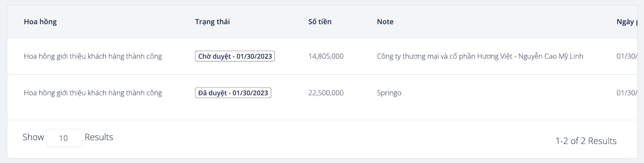The width and height of the screenshot is (644, 163).
Task: Click the Results label after page size field
Action: click(99, 137)
